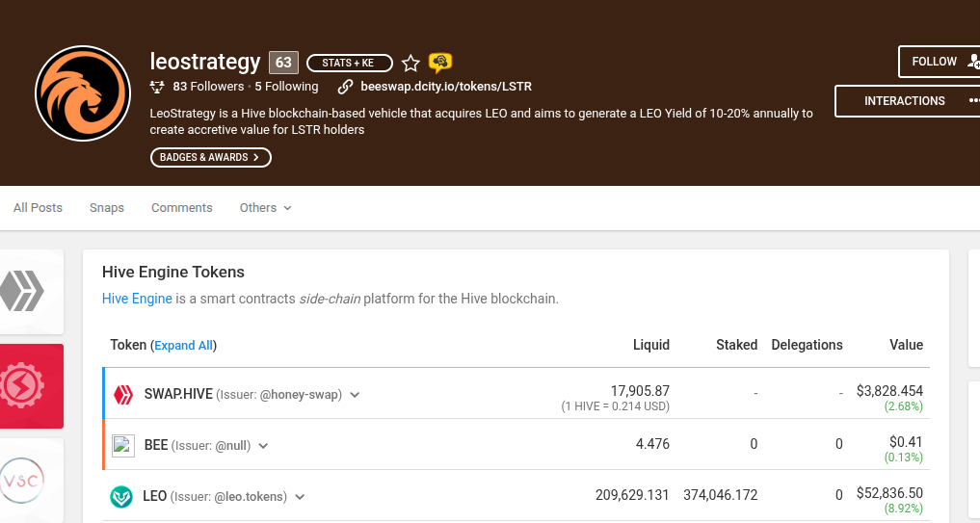Expand the LEO token row

point(300,497)
